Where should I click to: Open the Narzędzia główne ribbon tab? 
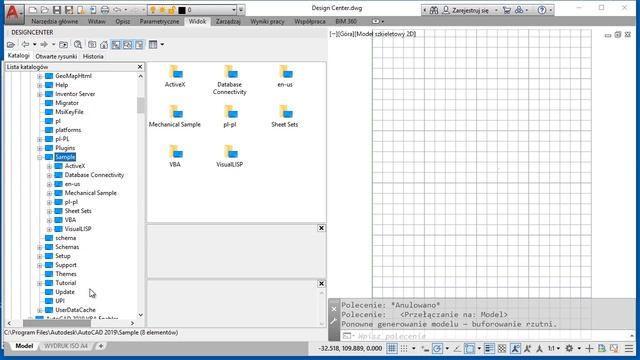tap(55, 21)
